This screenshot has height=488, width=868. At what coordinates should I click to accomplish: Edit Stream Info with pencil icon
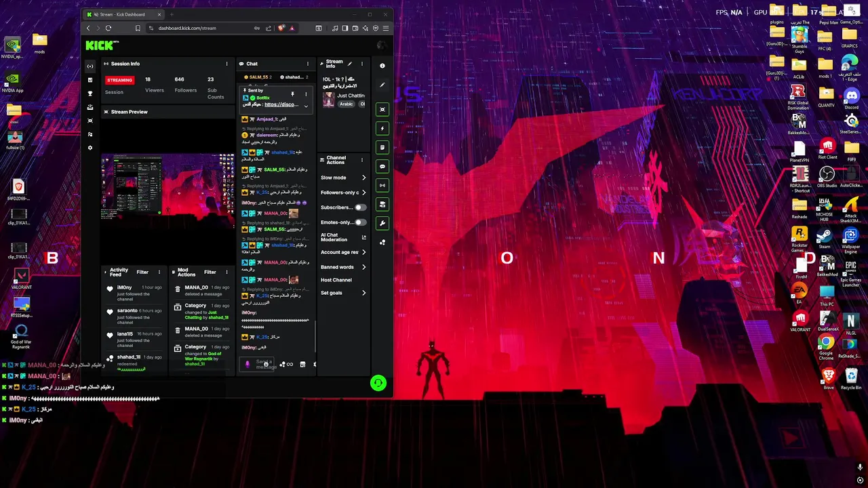350,64
